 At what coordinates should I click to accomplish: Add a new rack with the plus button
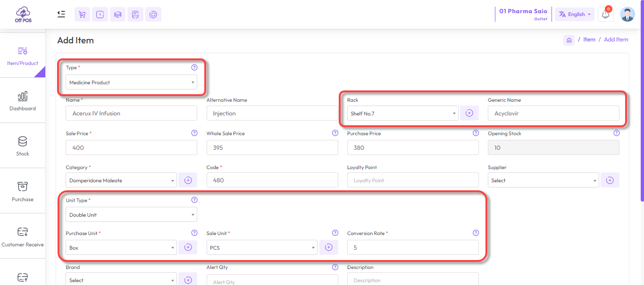(x=469, y=113)
